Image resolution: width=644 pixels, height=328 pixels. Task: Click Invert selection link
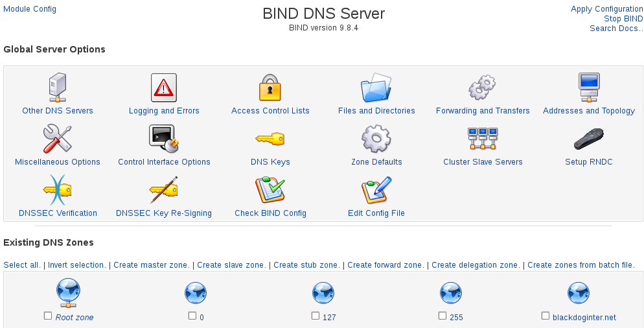click(x=77, y=265)
